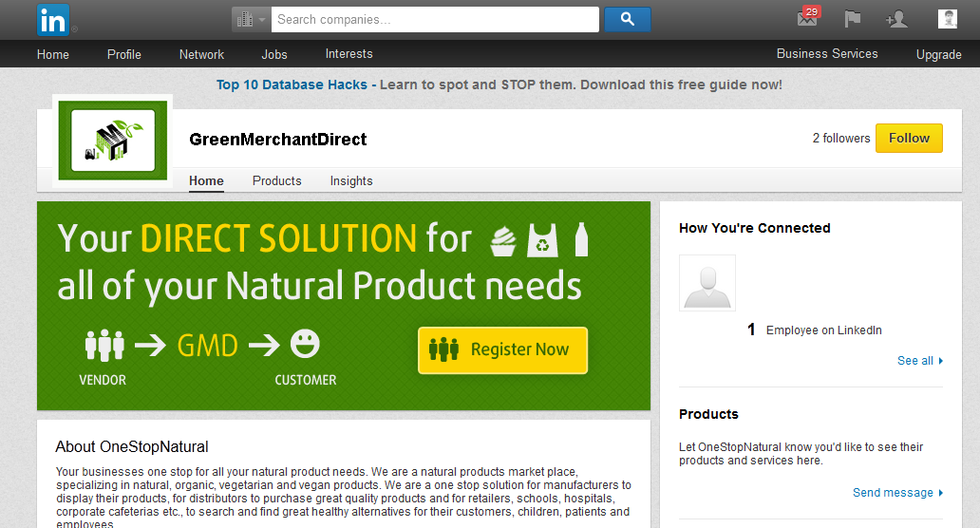This screenshot has width=980, height=528.
Task: Click the GreenMerchantDirect company logo
Action: pyautogui.click(x=113, y=141)
